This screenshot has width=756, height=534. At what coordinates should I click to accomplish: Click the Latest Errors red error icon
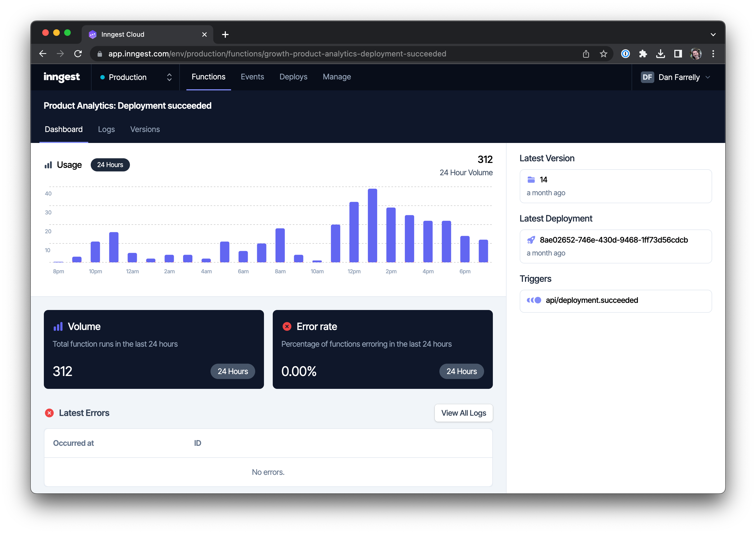(x=49, y=413)
